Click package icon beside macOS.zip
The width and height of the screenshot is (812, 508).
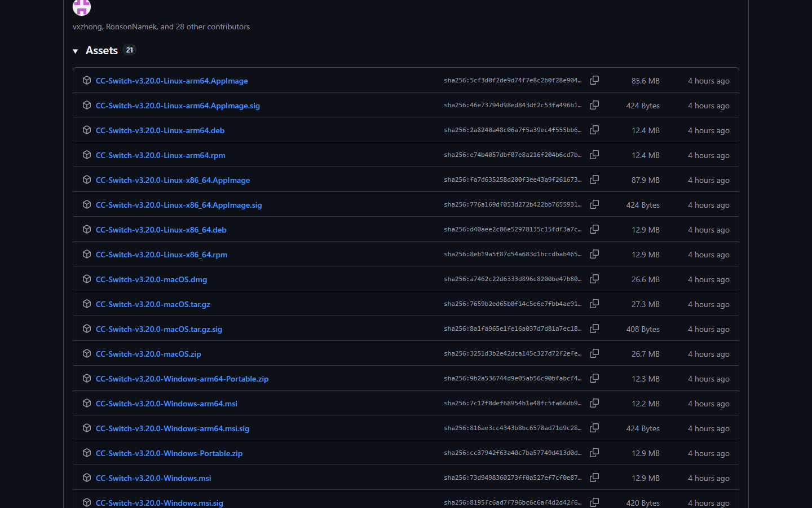87,353
